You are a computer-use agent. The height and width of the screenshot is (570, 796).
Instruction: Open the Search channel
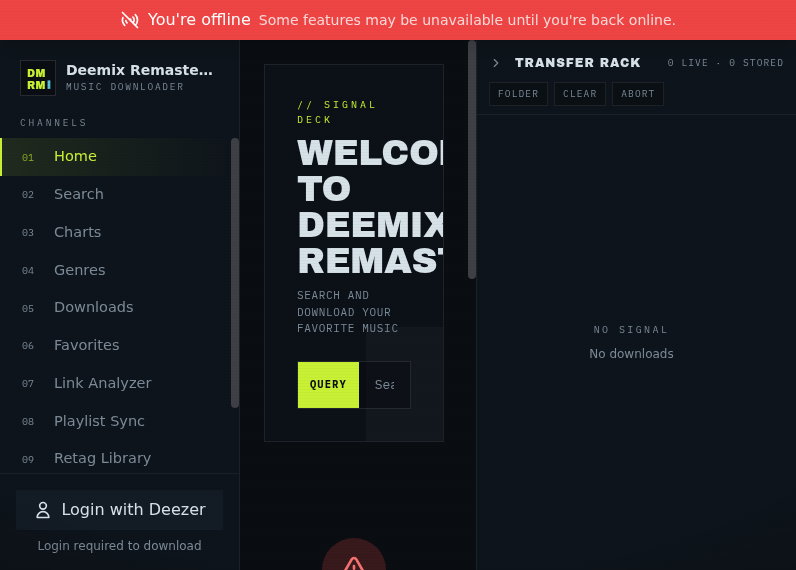click(x=115, y=194)
